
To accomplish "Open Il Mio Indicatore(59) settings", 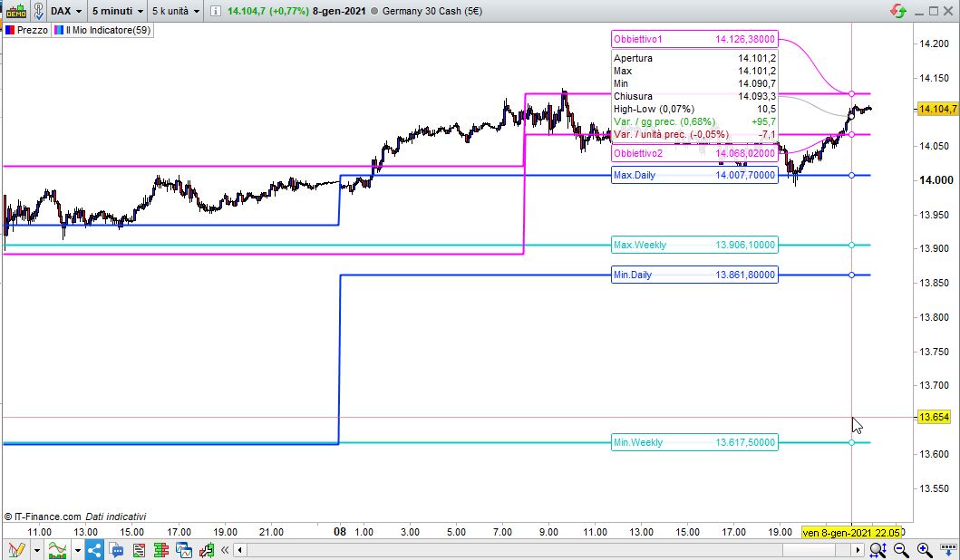I will 102,30.
